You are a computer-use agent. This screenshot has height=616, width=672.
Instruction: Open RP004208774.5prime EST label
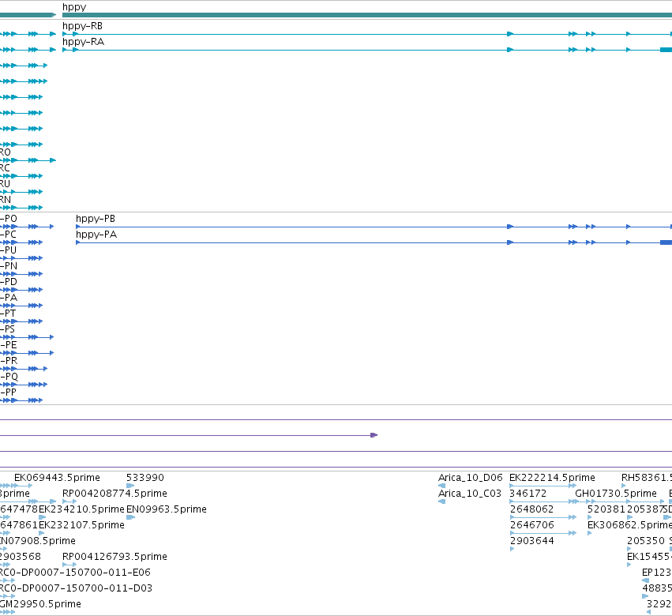[x=115, y=494]
